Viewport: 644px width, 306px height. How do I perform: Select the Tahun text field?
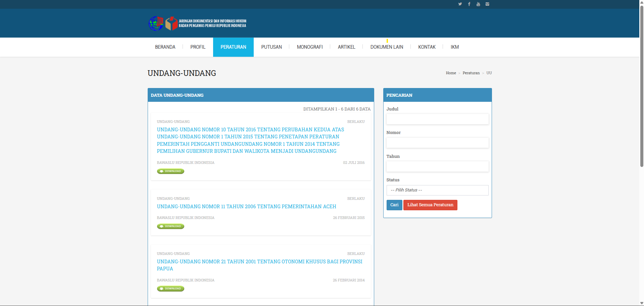[437, 167]
